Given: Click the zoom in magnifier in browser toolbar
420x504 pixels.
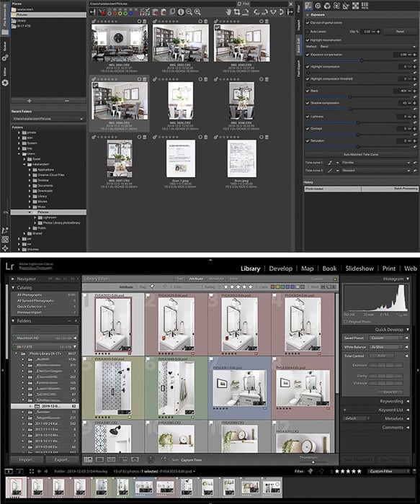Looking at the screenshot, I should pyautogui.click(x=197, y=12).
